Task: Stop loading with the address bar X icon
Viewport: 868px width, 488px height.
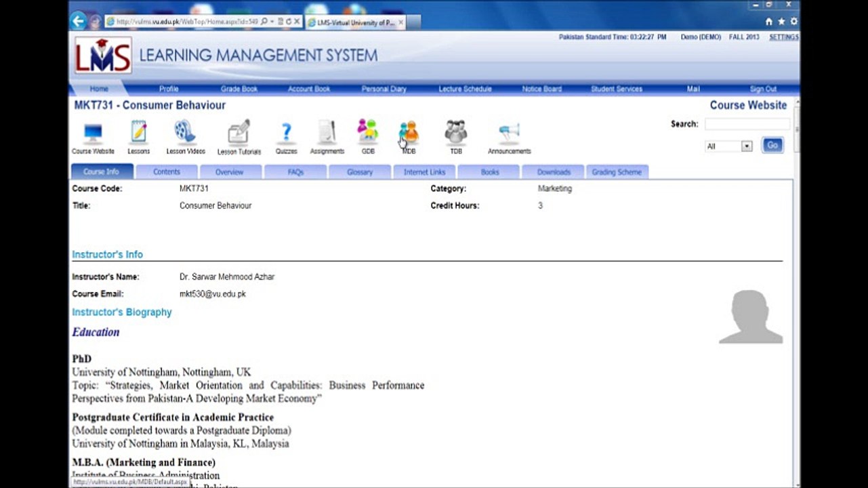Action: pos(297,22)
